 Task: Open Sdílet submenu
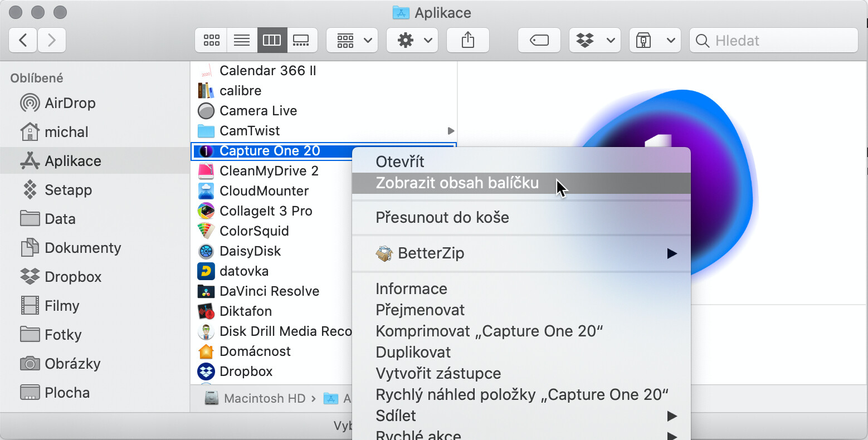[x=521, y=415]
